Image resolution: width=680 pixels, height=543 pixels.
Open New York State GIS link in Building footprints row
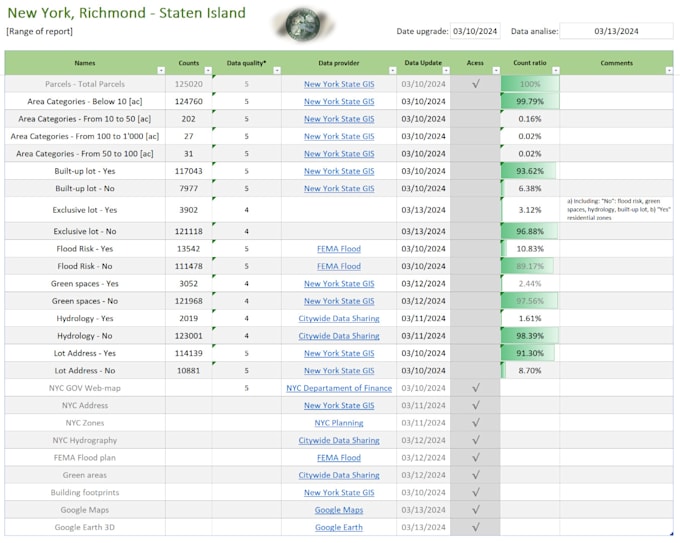coord(339,493)
